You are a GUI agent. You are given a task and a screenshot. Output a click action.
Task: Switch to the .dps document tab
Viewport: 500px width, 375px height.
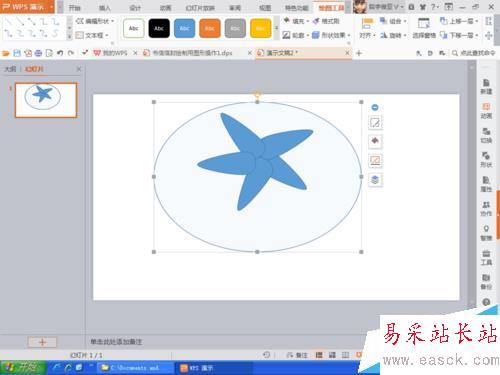tap(188, 53)
